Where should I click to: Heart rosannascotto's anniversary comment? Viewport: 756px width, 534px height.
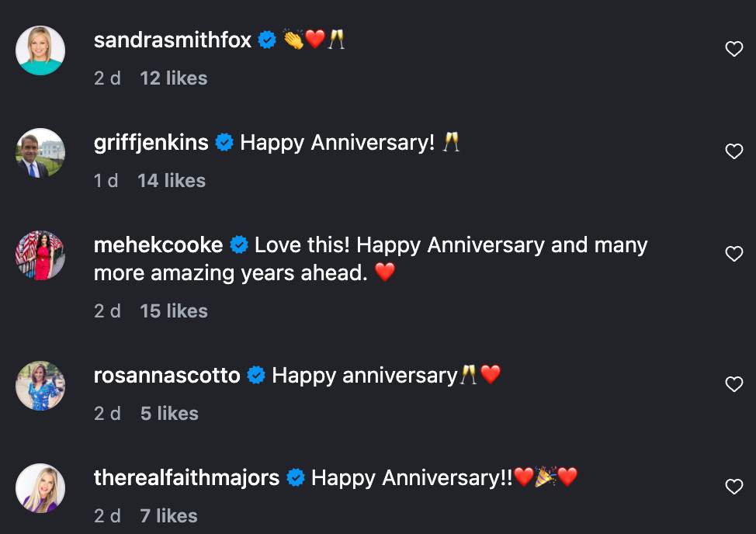(x=733, y=384)
